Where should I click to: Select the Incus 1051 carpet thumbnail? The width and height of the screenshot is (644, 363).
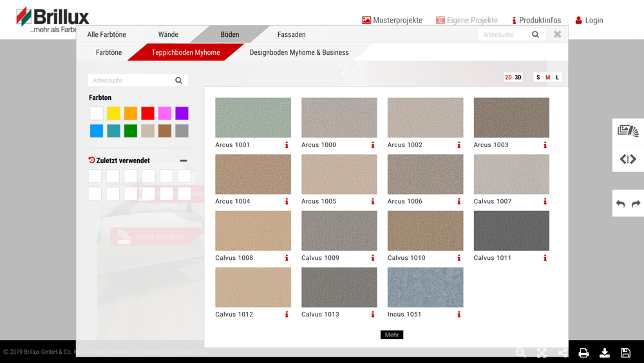426,288
